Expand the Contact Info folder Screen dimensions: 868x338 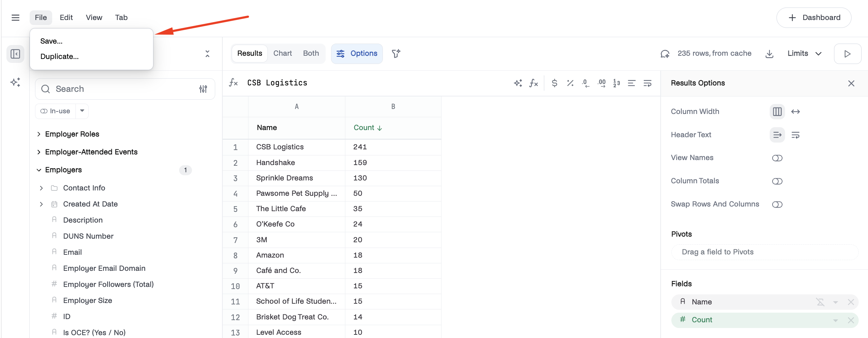pyautogui.click(x=41, y=188)
